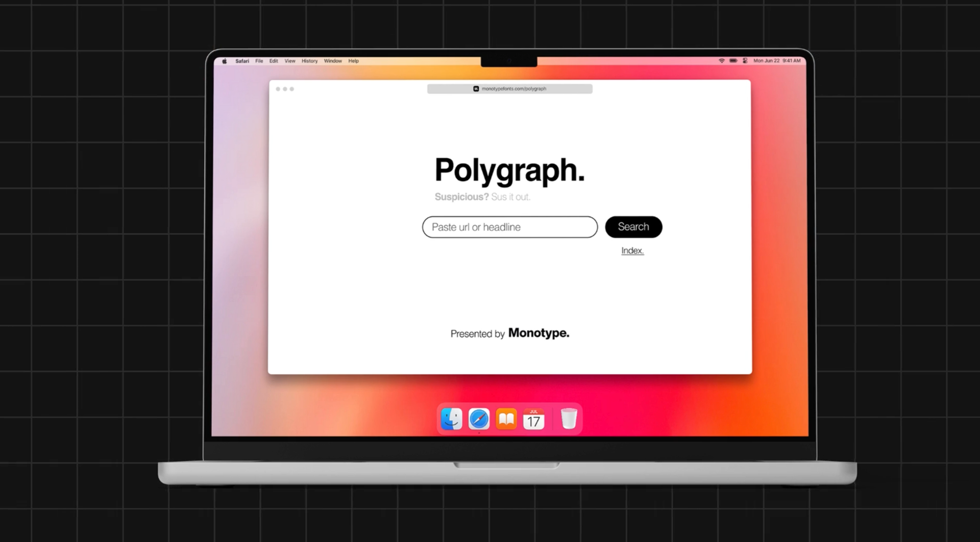Select the monotypefonts.com/polygraph address bar
Image resolution: width=980 pixels, height=542 pixels.
509,89
